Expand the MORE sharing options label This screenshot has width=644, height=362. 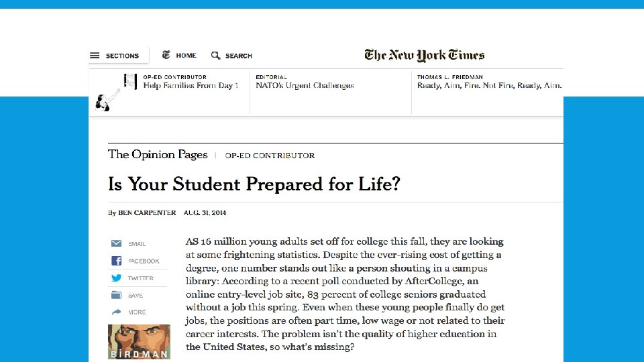coord(137,312)
